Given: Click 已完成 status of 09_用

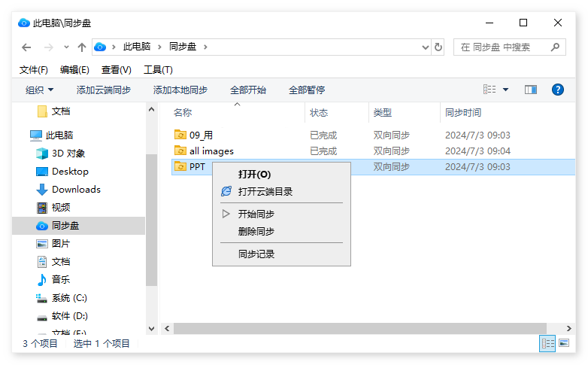Looking at the screenshot, I should click(323, 135).
